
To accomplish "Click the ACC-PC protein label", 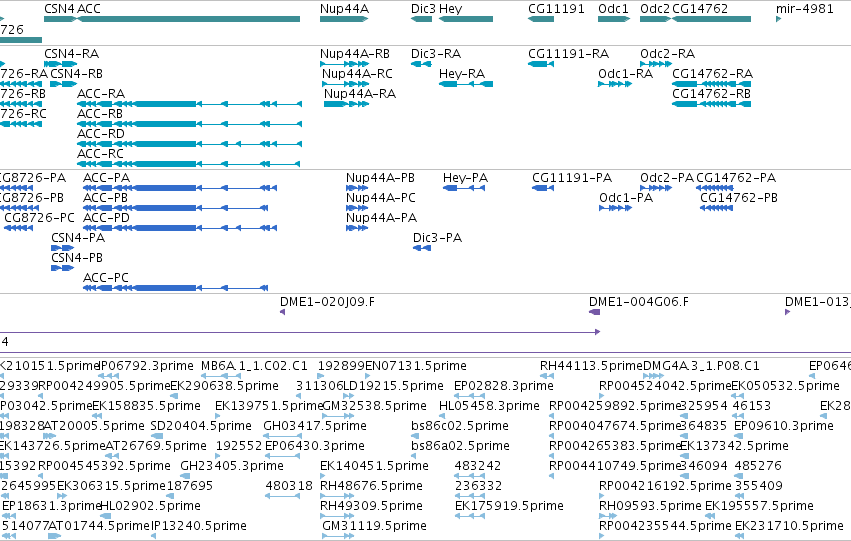I will coord(106,278).
